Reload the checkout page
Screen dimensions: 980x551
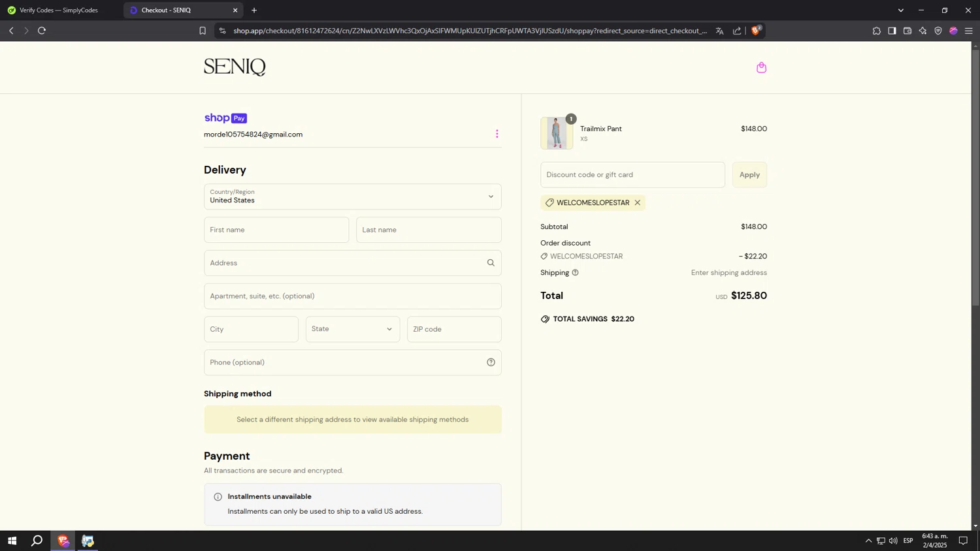[42, 31]
